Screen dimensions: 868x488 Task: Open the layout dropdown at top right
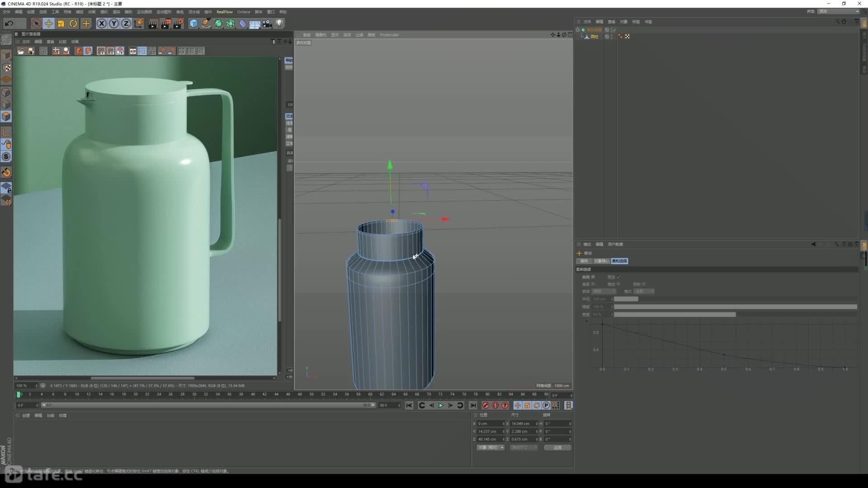pos(839,12)
